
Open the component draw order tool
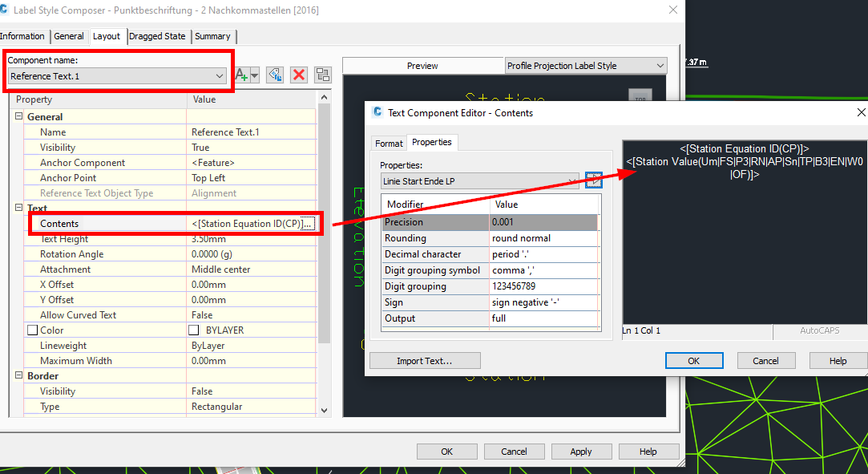tap(323, 75)
